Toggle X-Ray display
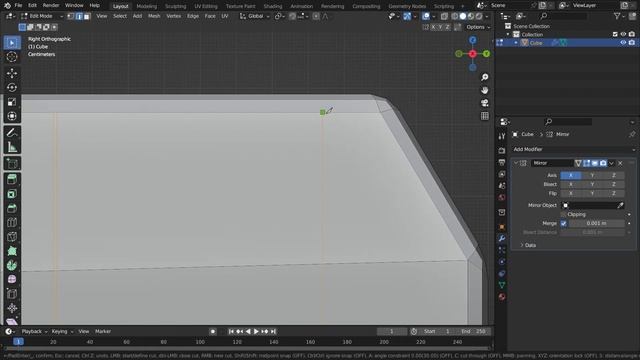 tap(444, 16)
